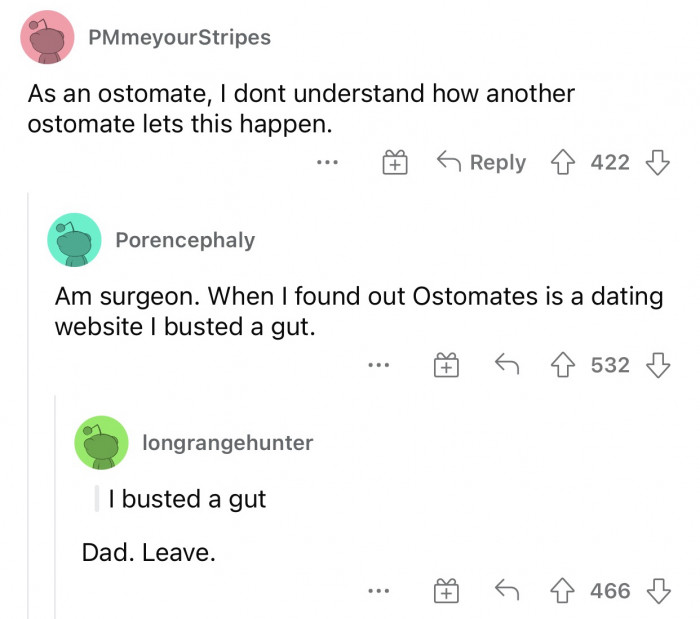Open more options on longrangehunter's comment
Image resolution: width=700 pixels, height=619 pixels.
coord(377,591)
